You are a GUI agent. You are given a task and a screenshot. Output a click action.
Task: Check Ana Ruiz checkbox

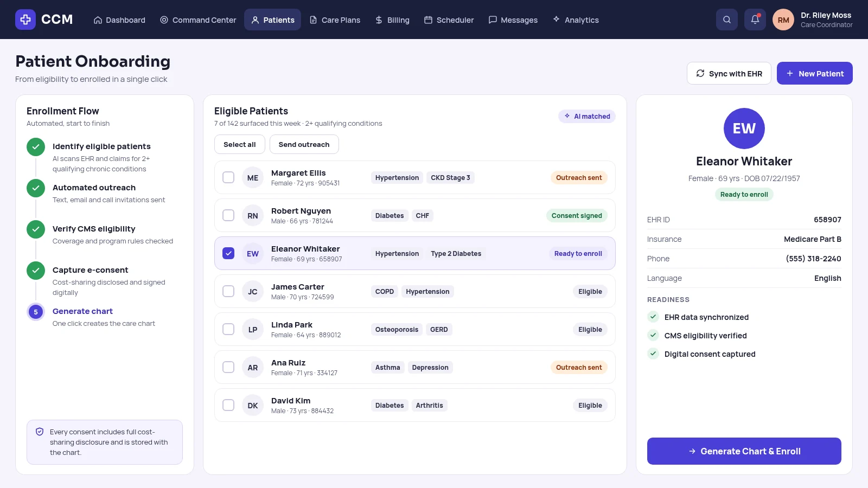(x=228, y=367)
